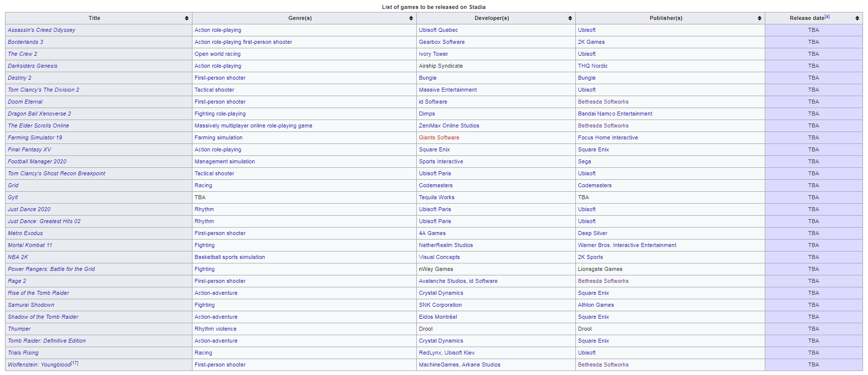Open Gearbox Software developer link
This screenshot has width=868, height=375.
[442, 42]
